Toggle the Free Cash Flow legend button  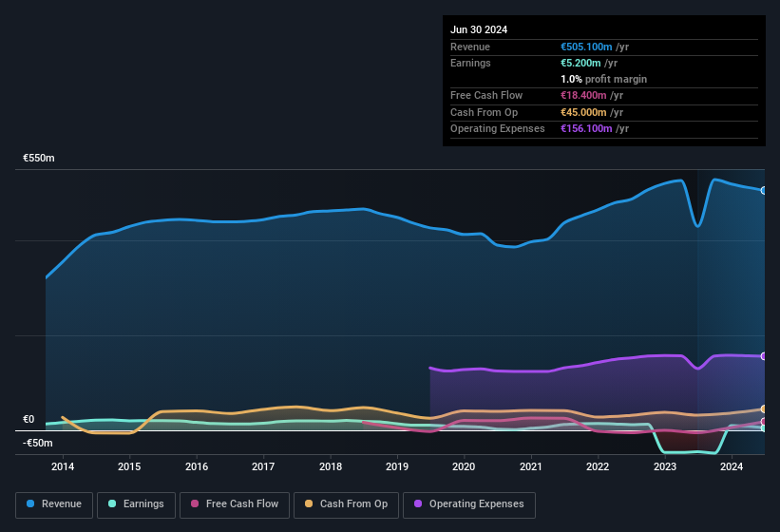tap(235, 504)
